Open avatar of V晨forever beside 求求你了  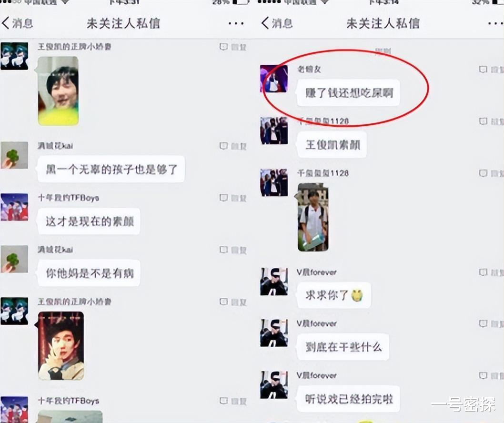274,282
